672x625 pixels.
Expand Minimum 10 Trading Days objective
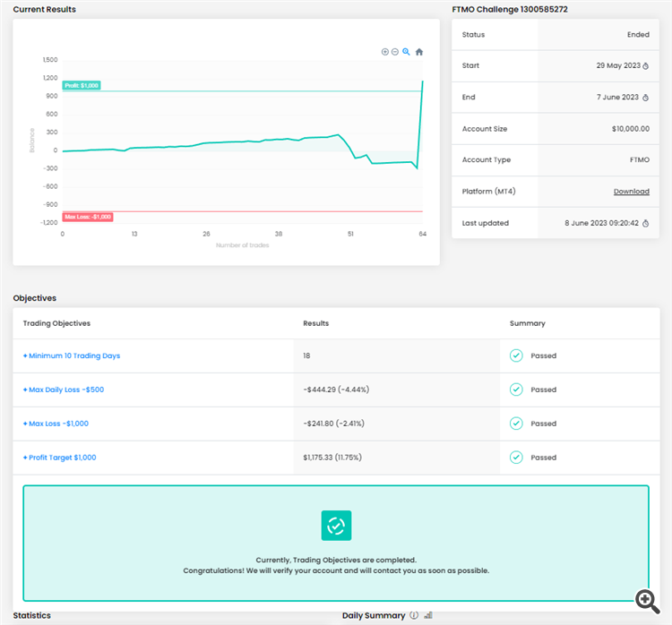72,356
